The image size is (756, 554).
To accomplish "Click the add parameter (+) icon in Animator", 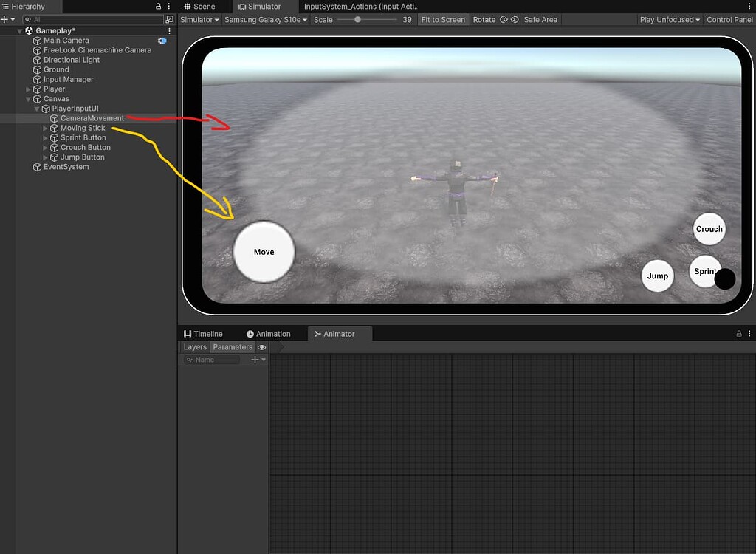I will click(254, 360).
